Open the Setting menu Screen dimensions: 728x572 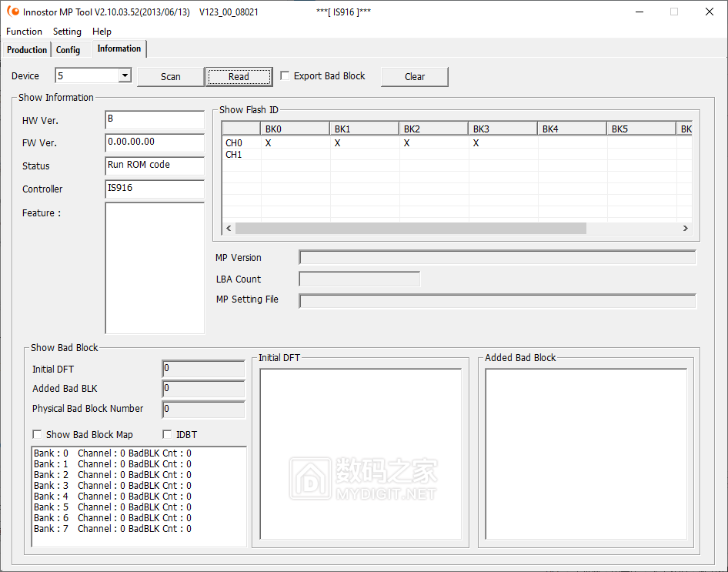coord(67,32)
